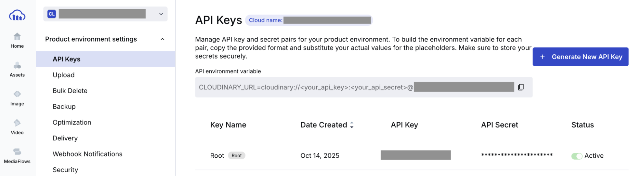Open the Image section icon
Screen dimensions: 644x176
coord(17,94)
